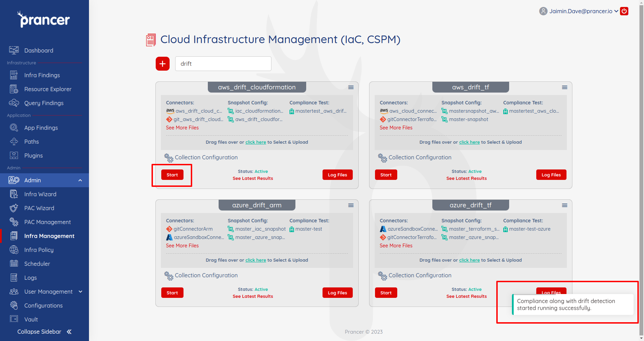Start the aws_drift_cloudformation collection
Screen dimensions: 644x341
[x=172, y=175]
